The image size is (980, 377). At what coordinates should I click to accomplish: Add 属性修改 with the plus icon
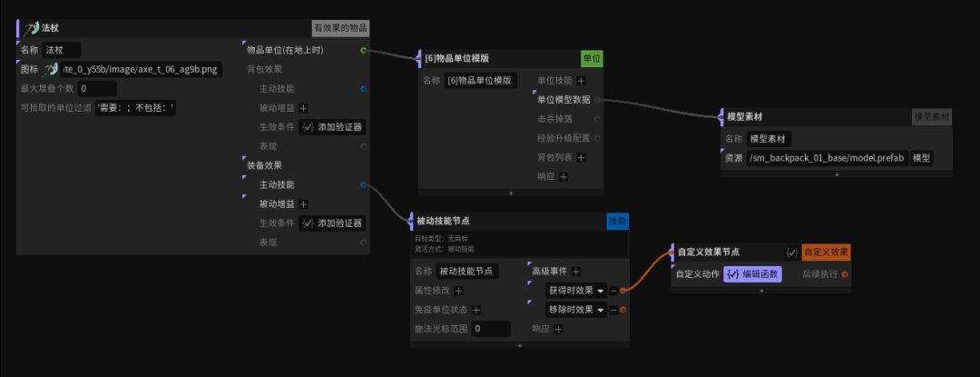click(459, 291)
